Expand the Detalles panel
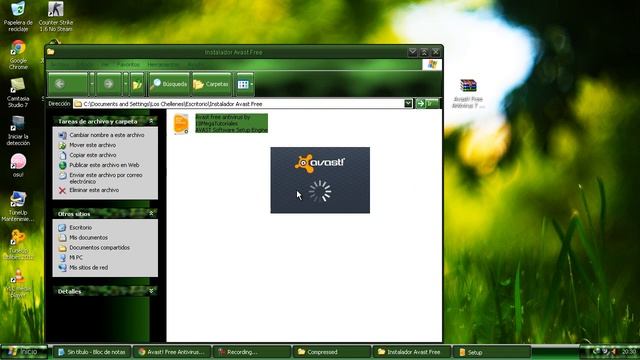The height and width of the screenshot is (360, 640). (x=151, y=291)
